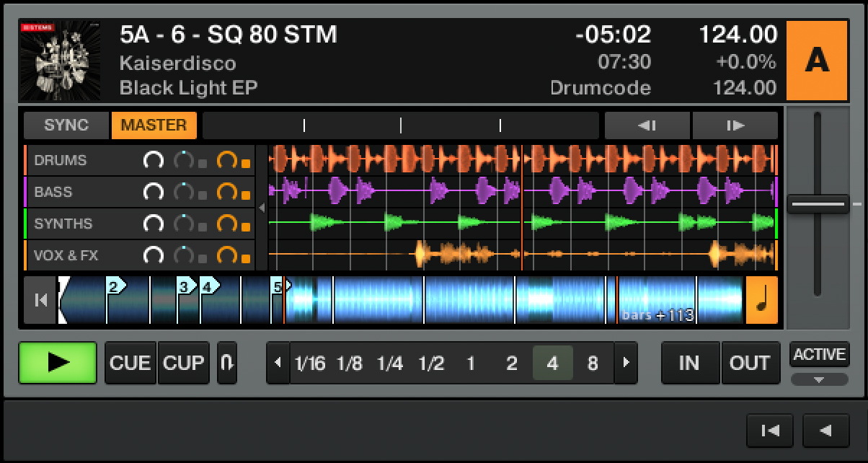Click the jump-to-start icon left of the stripe waveform
Image resolution: width=868 pixels, height=463 pixels.
40,300
